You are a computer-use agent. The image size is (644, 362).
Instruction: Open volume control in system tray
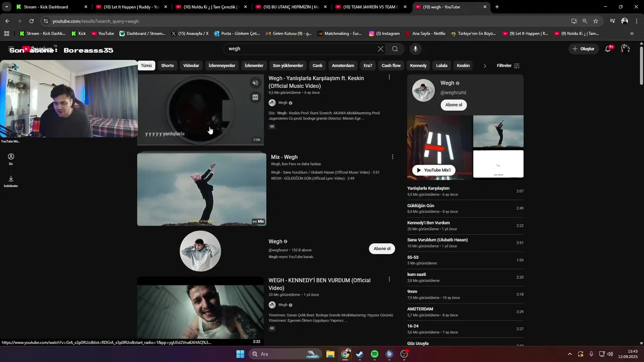(x=610, y=354)
